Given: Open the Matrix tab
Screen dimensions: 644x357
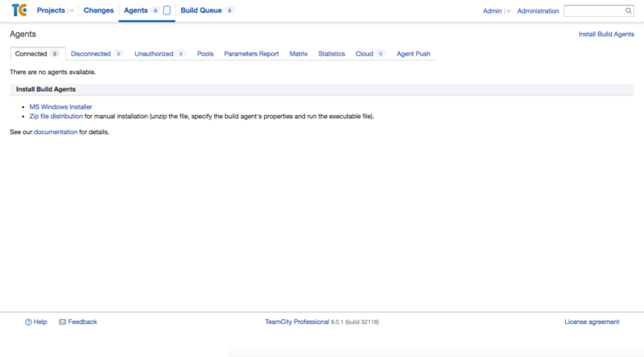Looking at the screenshot, I should pos(299,54).
